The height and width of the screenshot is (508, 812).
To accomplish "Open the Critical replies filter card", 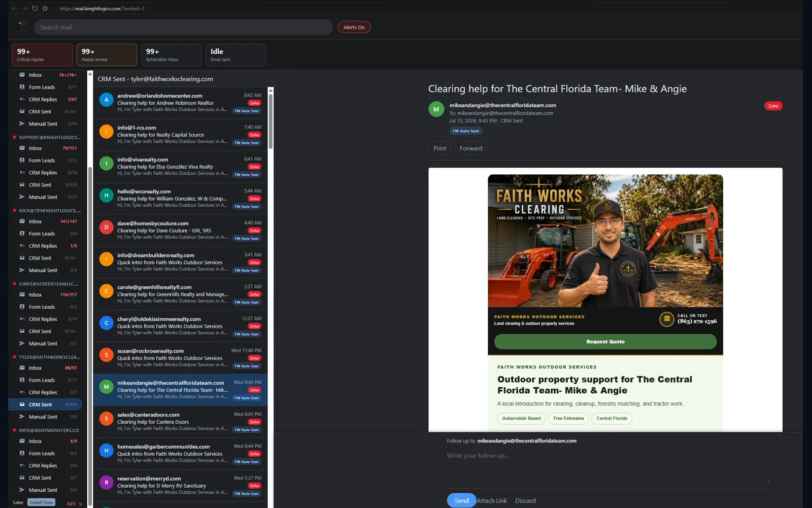I will 42,55.
